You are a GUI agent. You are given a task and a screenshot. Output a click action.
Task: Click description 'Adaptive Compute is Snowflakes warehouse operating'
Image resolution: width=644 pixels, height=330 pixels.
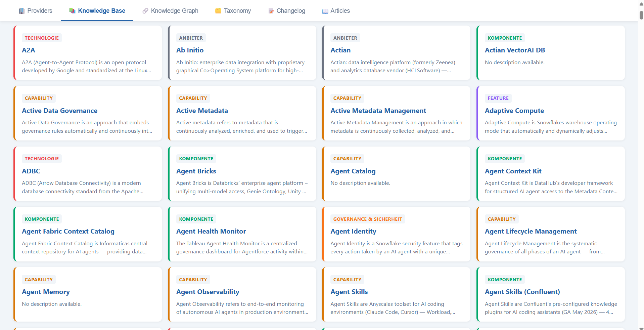(x=551, y=127)
